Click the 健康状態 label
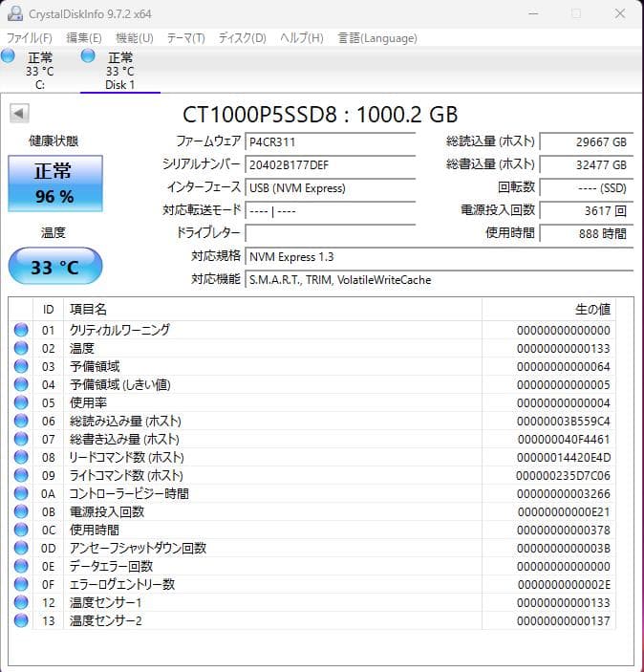The width and height of the screenshot is (644, 672). (x=54, y=141)
